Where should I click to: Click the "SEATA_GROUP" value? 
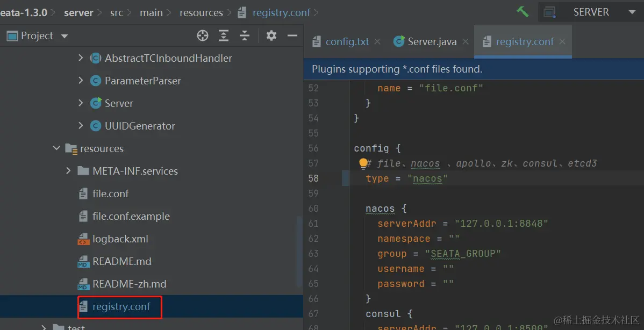(463, 254)
